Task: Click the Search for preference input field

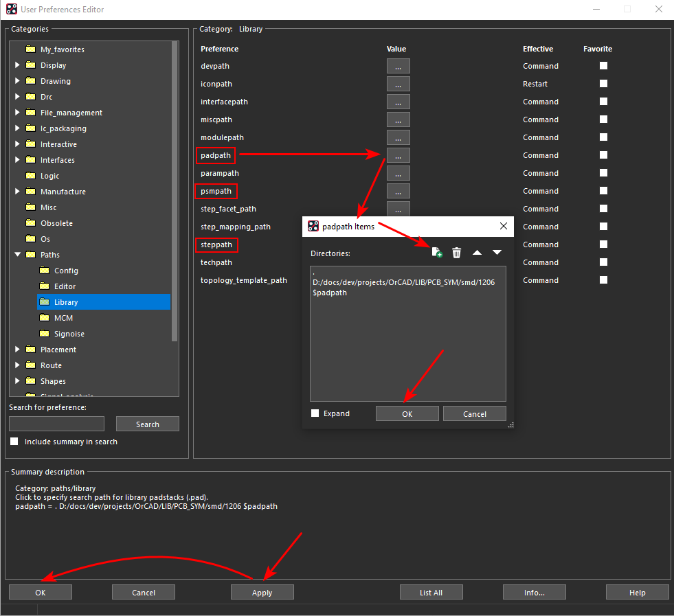Action: pyautogui.click(x=57, y=424)
